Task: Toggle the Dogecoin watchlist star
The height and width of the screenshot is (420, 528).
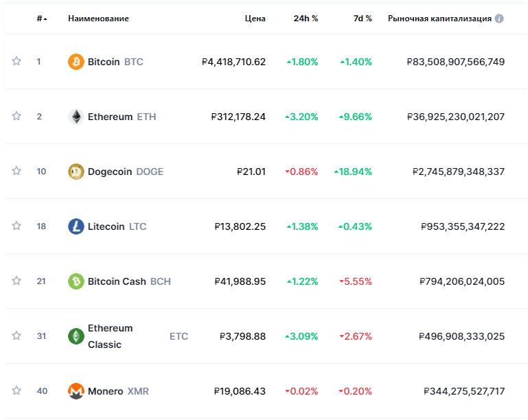Action: click(16, 172)
